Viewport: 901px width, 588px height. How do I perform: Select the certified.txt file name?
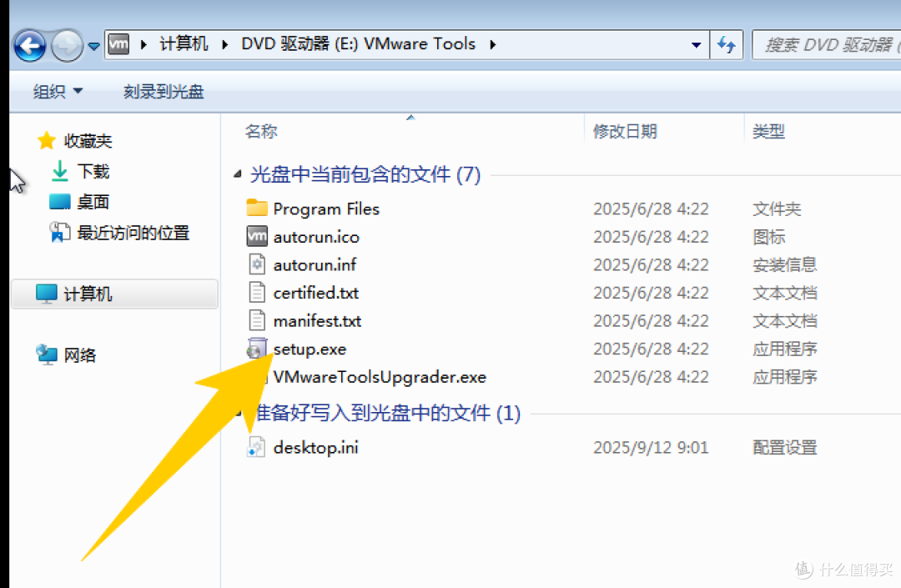tap(316, 294)
